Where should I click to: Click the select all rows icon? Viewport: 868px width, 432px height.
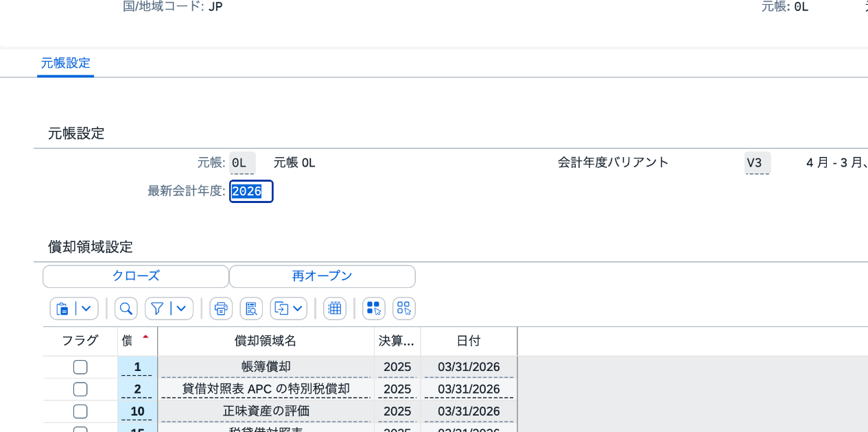pyautogui.click(x=374, y=309)
